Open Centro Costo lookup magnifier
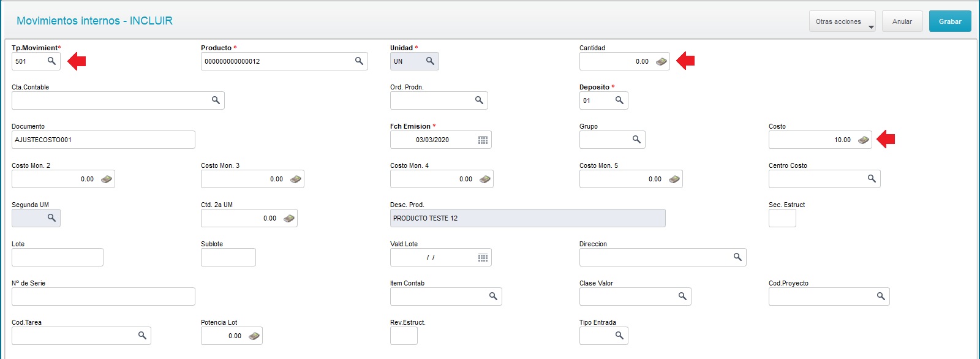This screenshot has width=980, height=359. click(872, 178)
